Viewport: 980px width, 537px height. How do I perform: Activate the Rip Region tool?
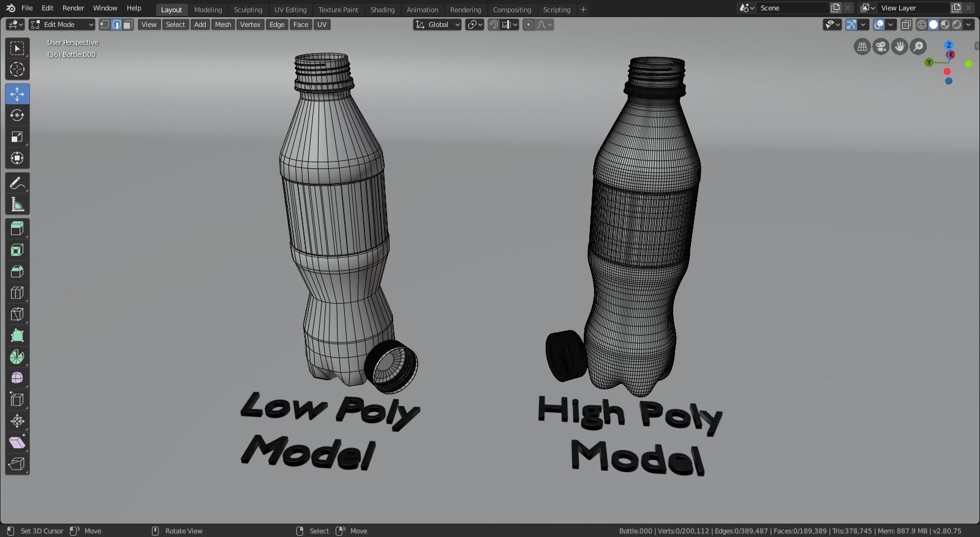click(17, 464)
